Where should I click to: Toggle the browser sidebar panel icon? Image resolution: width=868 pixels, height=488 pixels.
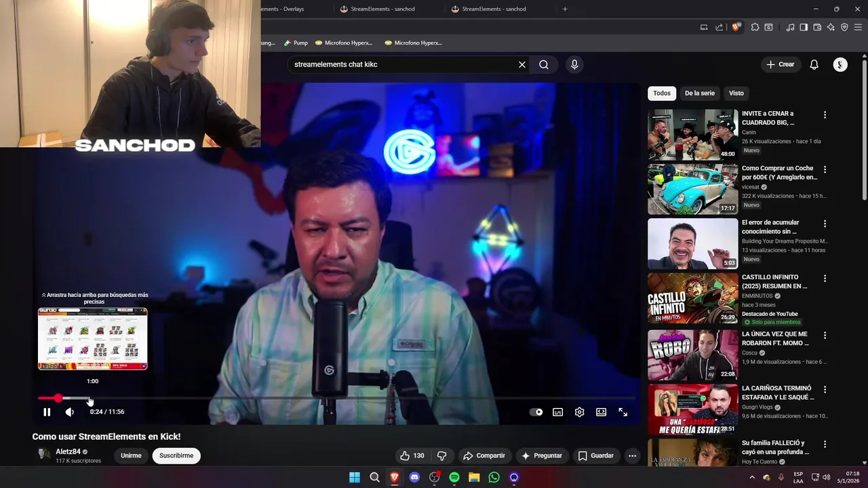click(804, 27)
